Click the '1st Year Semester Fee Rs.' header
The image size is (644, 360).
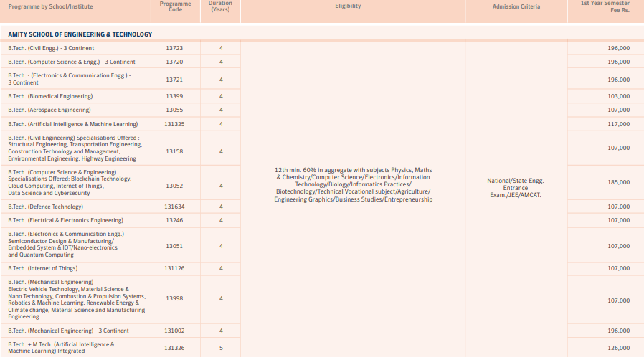pos(605,6)
